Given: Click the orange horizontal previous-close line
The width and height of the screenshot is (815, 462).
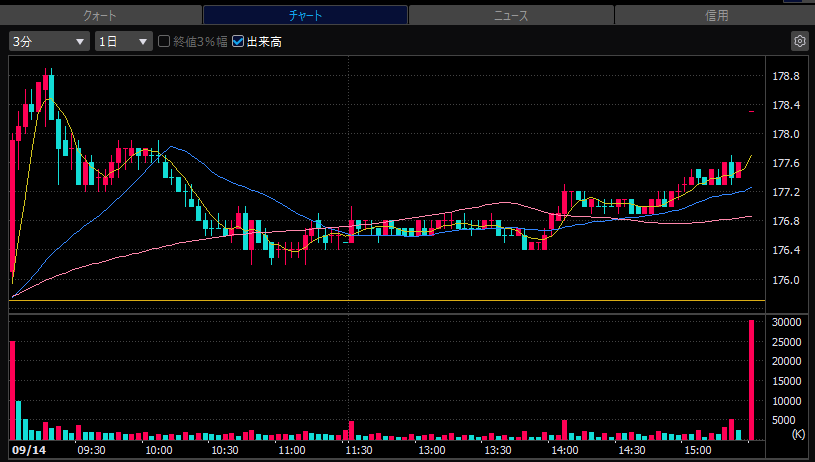Looking at the screenshot, I should 387,300.
